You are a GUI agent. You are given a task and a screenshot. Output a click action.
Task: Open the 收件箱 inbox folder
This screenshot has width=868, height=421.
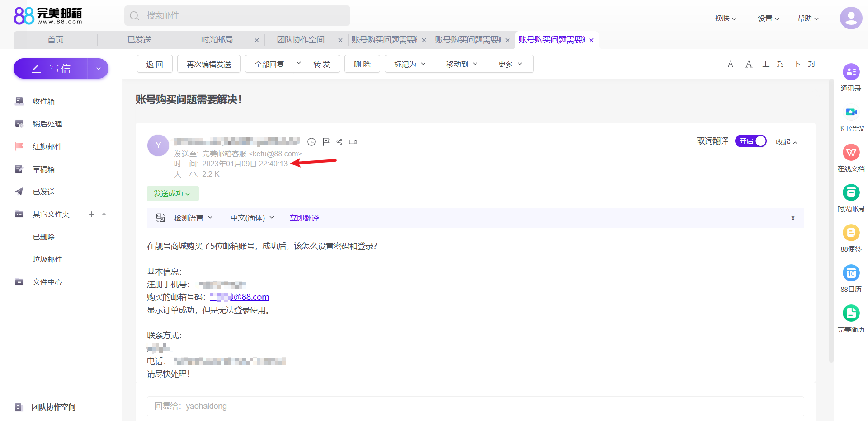[44, 101]
